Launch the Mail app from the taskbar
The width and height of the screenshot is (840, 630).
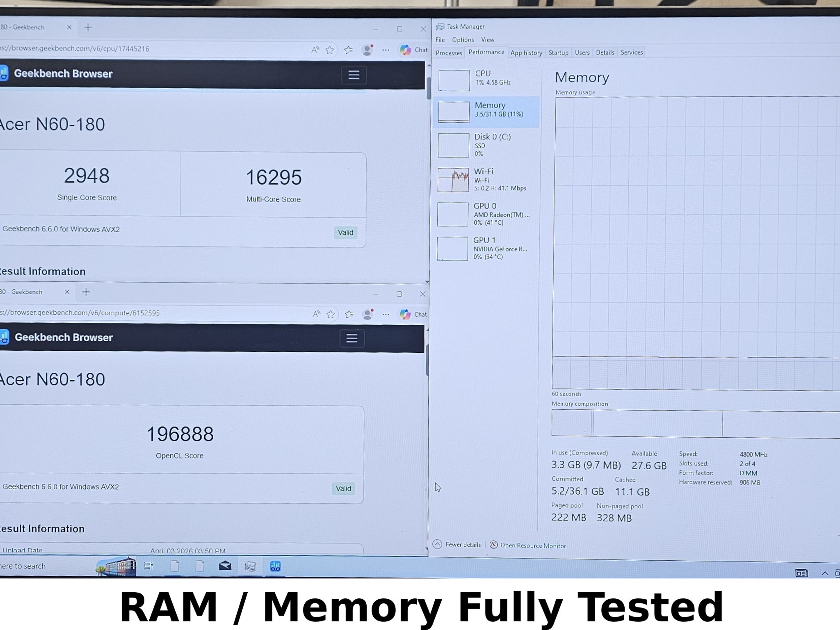[225, 566]
